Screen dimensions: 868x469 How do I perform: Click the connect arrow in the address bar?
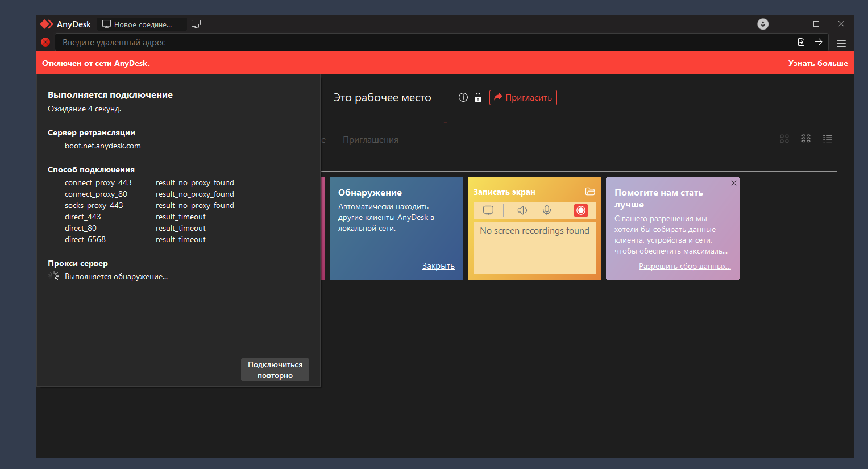click(x=819, y=42)
